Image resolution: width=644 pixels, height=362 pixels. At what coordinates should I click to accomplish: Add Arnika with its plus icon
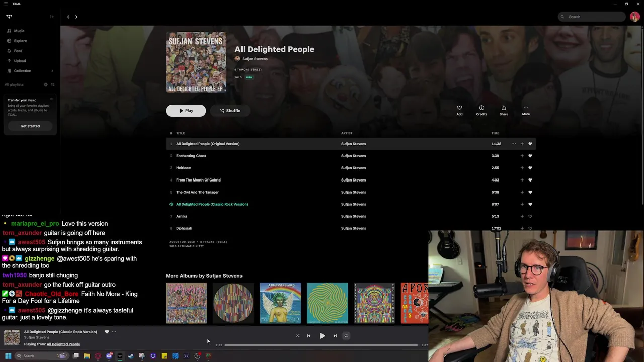[x=522, y=216]
